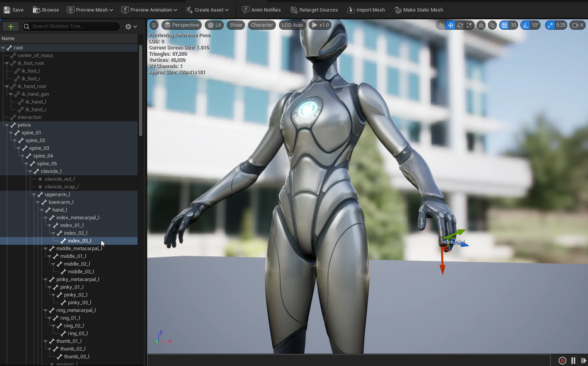Click the x1.0 playback speed button

coord(320,25)
